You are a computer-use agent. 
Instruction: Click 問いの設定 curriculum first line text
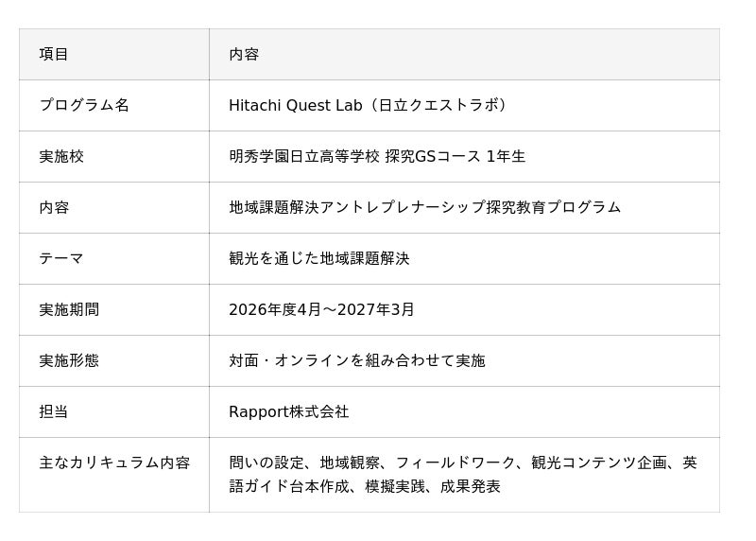(463, 462)
